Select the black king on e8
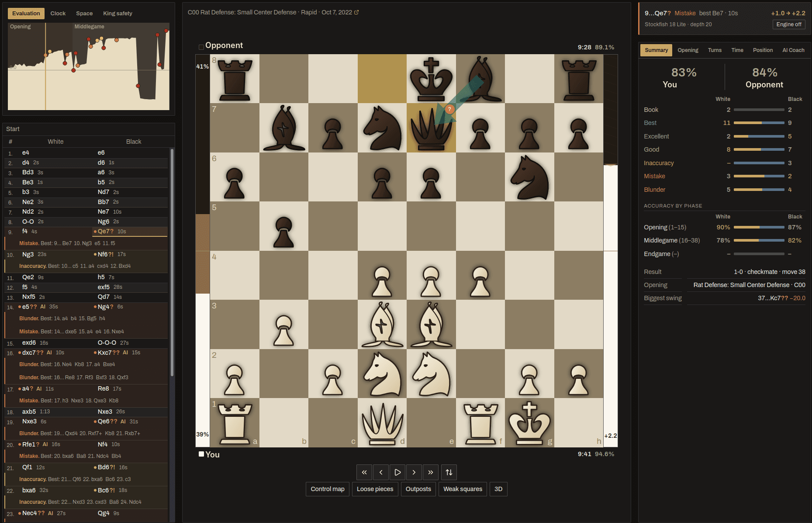Screen dimensions: 812x523 [431, 79]
